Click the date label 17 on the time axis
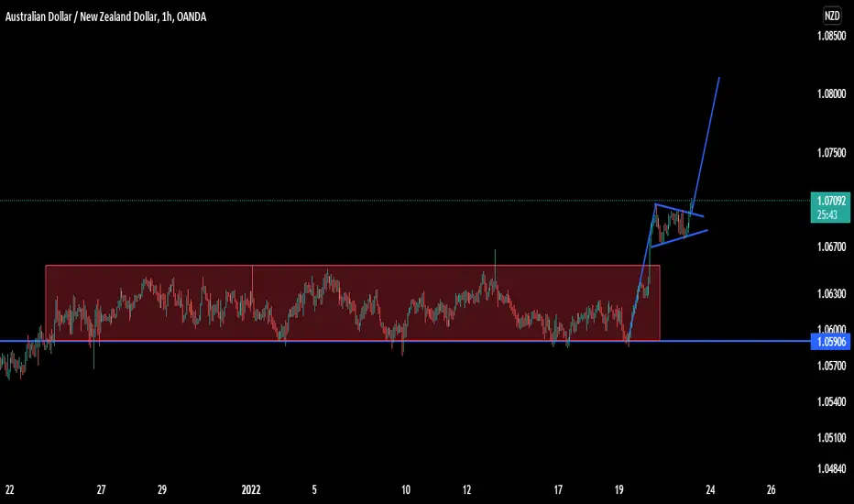 pyautogui.click(x=558, y=490)
